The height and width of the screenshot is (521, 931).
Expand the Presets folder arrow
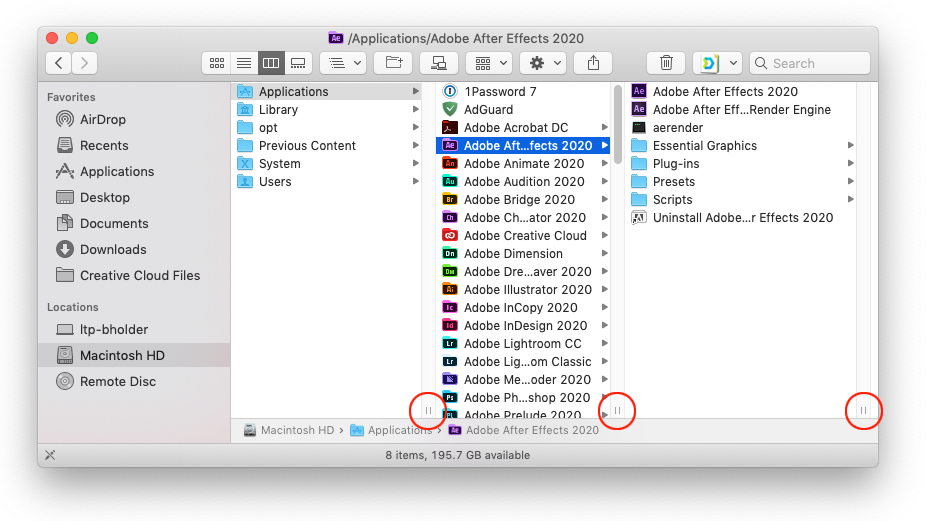click(851, 182)
